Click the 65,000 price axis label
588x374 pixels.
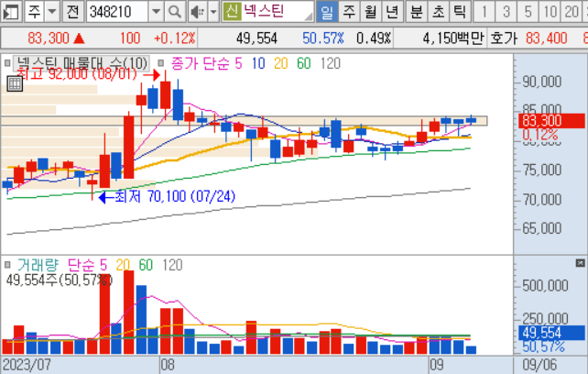542,228
